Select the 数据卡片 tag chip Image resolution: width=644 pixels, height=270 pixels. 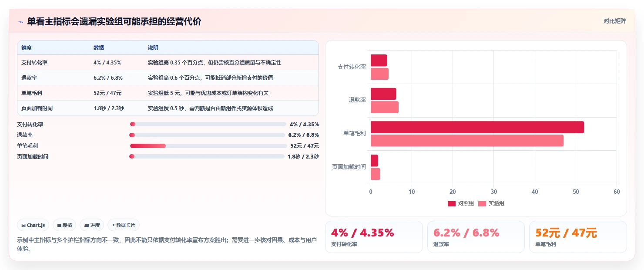click(x=124, y=225)
